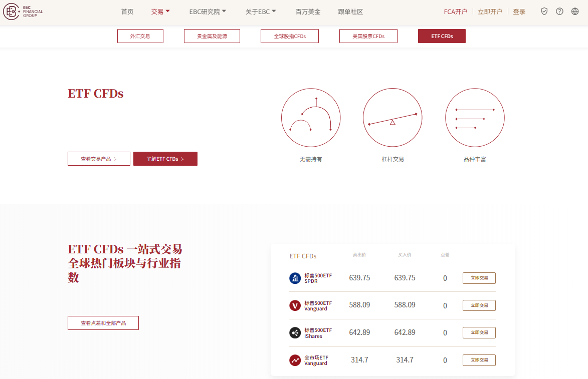Open the language globe icon

point(575,12)
